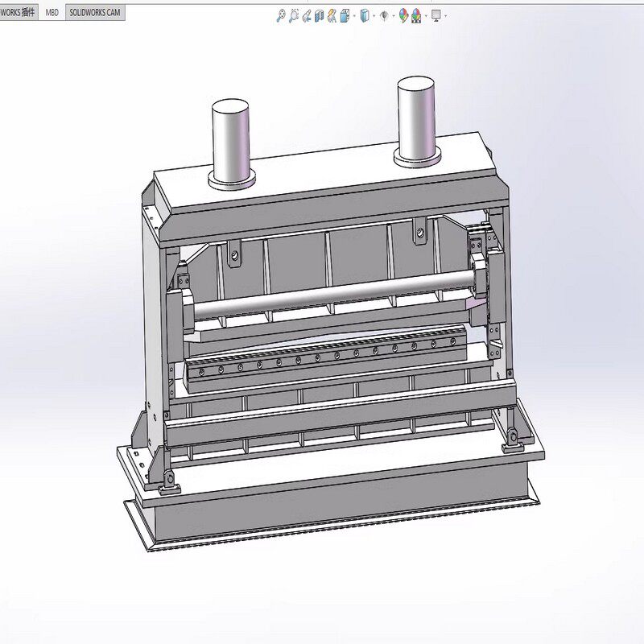Screen dimensions: 644x644
Task: Open the Dynamic Annotation Views icon
Action: click(x=332, y=16)
